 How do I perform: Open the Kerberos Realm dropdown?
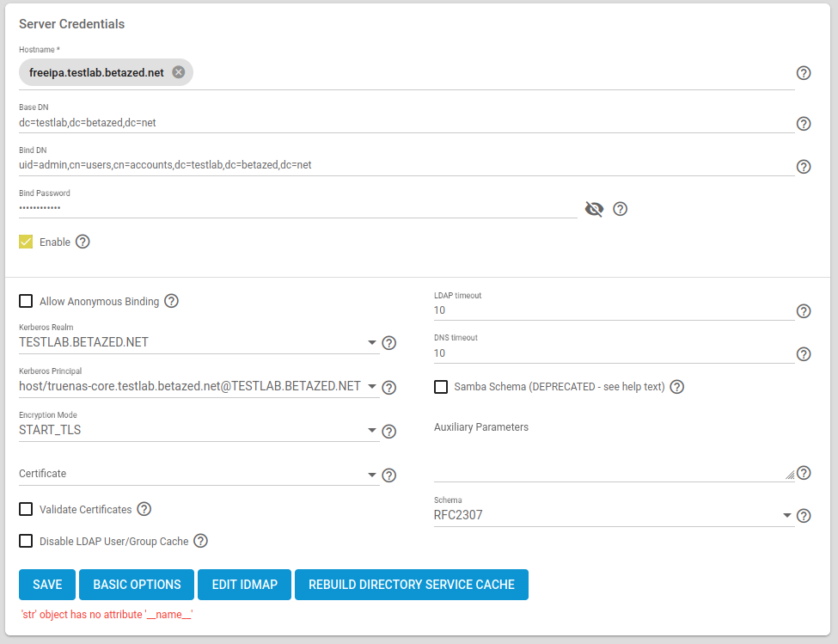tap(199, 342)
